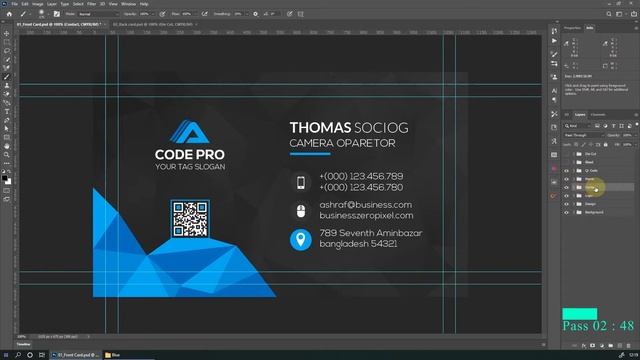Select the Path Selection arrow tool
640x360 pixels.
(x=7, y=129)
